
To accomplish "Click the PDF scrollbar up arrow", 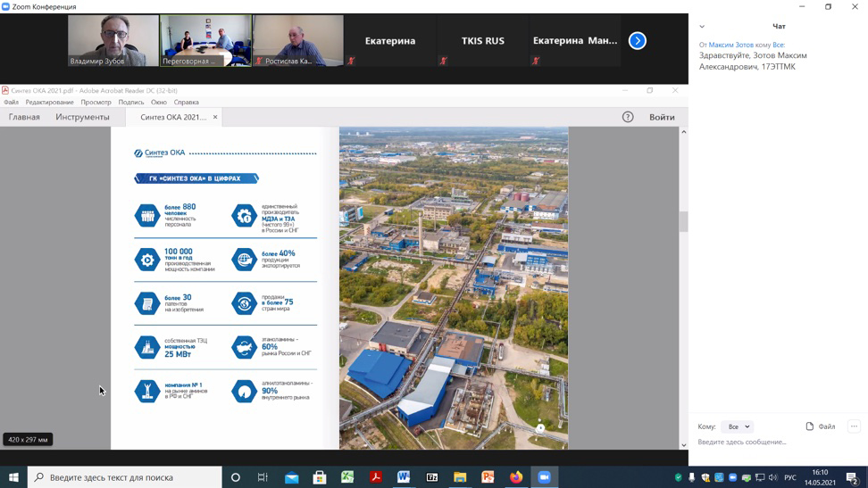I will 684,132.
